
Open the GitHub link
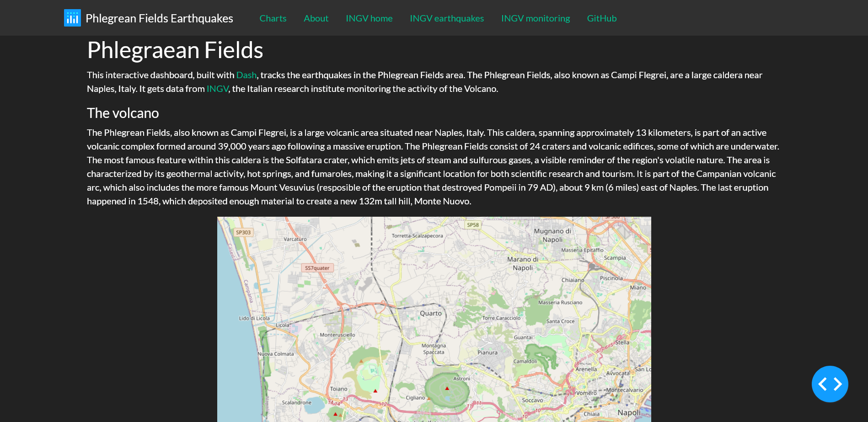(x=602, y=18)
